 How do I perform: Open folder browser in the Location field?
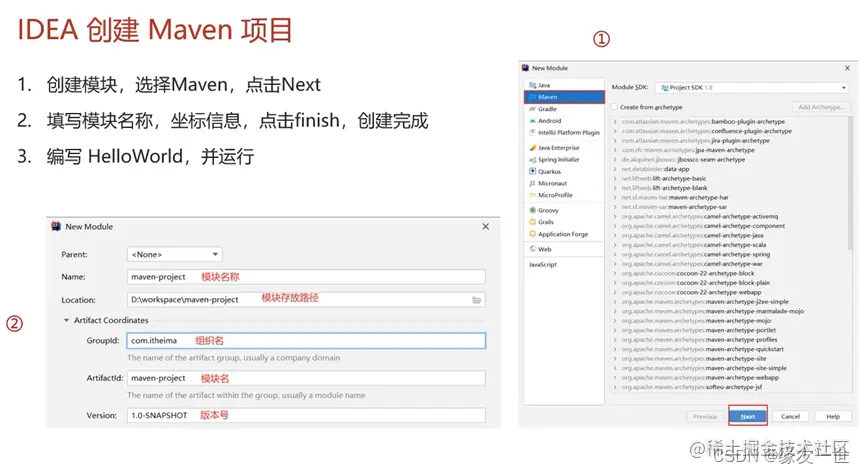coord(476,300)
